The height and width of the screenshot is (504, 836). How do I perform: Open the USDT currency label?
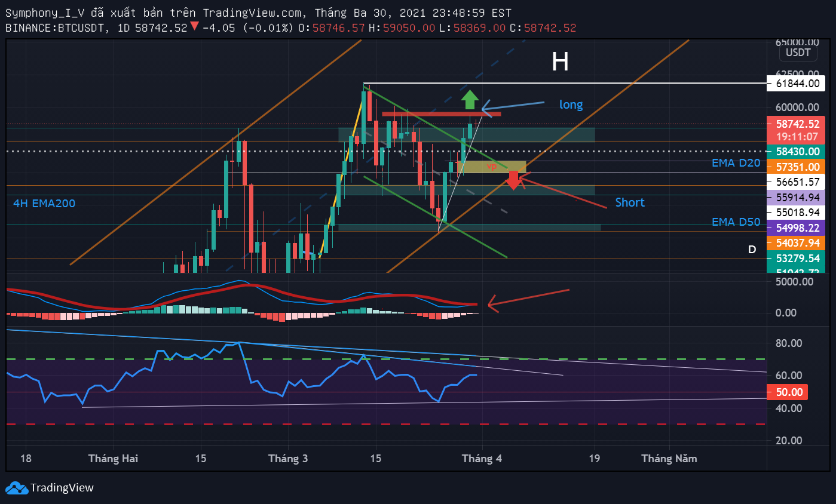798,53
